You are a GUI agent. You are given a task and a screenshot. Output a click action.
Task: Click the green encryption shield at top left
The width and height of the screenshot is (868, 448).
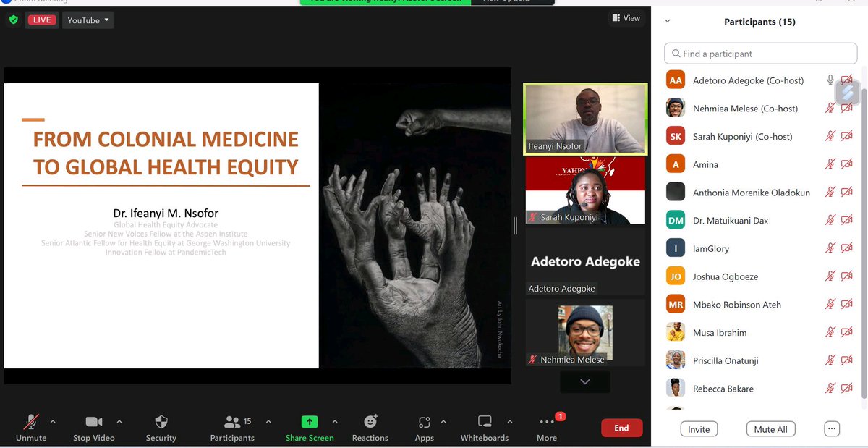13,20
